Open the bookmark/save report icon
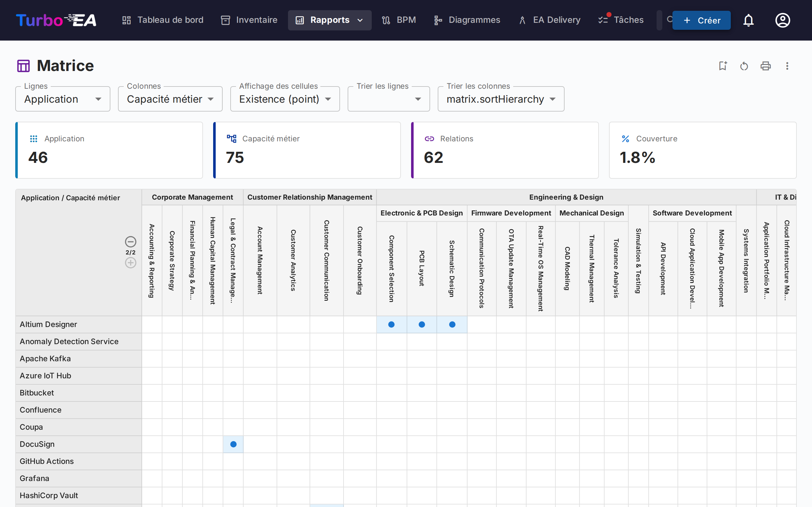 click(723, 66)
